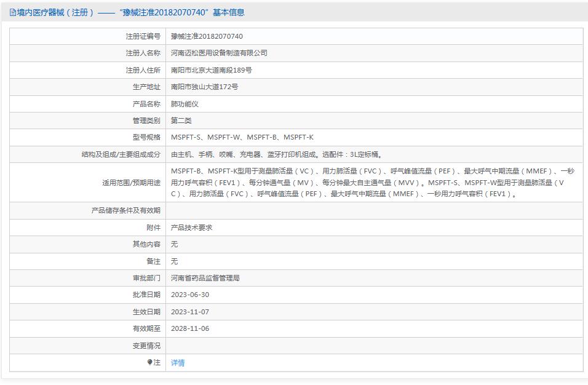Click registrant name 河南迈松医用设备制造有限公司
The height and width of the screenshot is (385, 588).
(x=219, y=53)
